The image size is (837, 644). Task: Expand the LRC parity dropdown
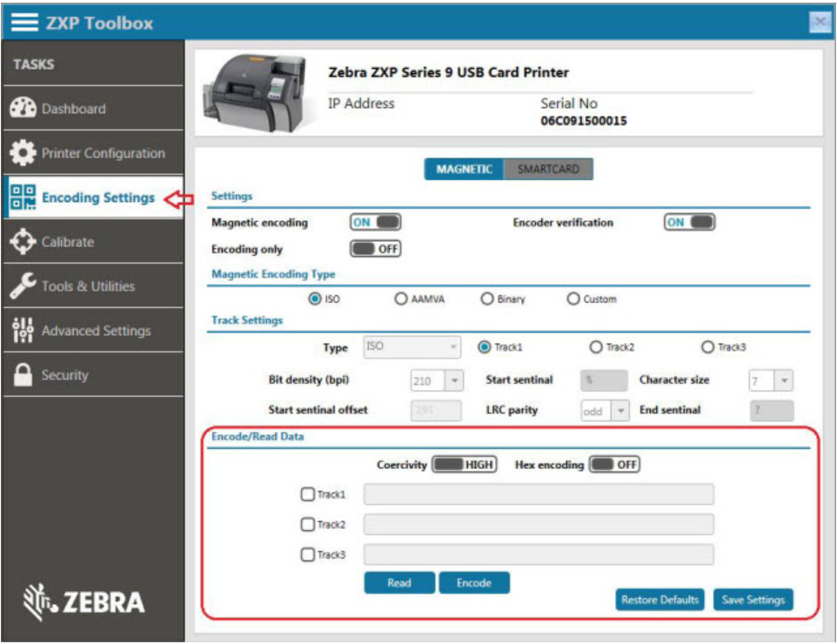click(620, 411)
